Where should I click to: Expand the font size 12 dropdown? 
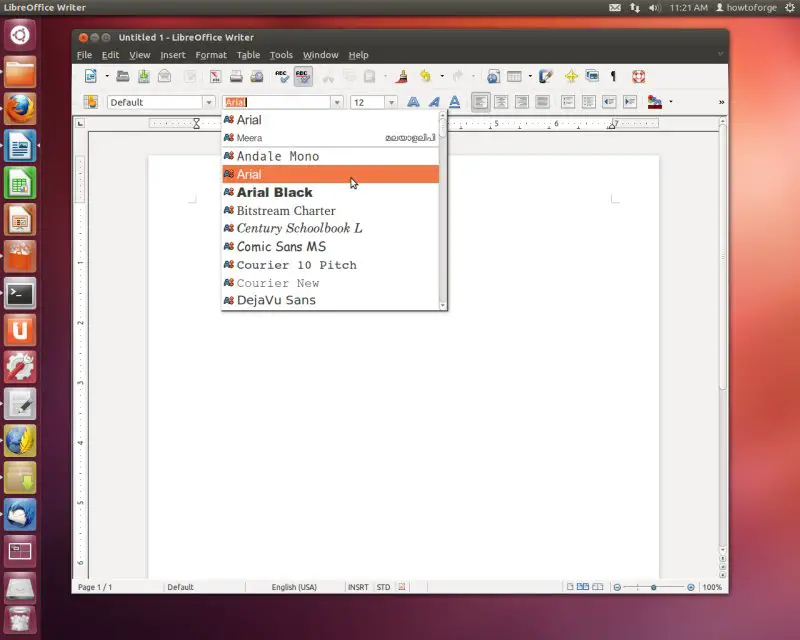[391, 103]
